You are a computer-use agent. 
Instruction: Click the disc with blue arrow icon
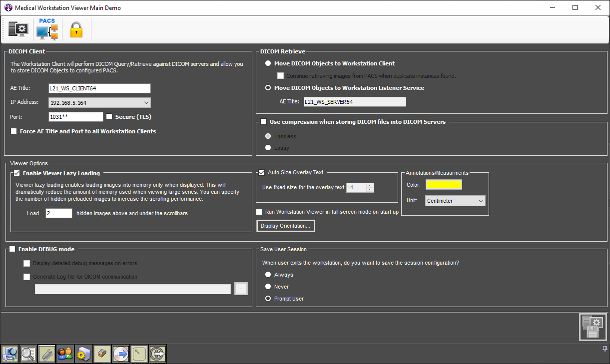(121, 354)
